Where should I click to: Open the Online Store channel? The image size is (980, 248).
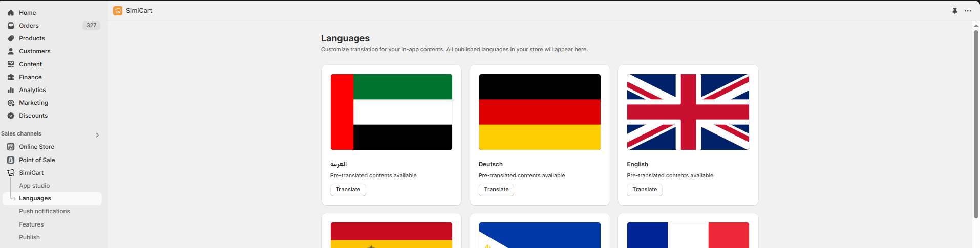[36, 147]
